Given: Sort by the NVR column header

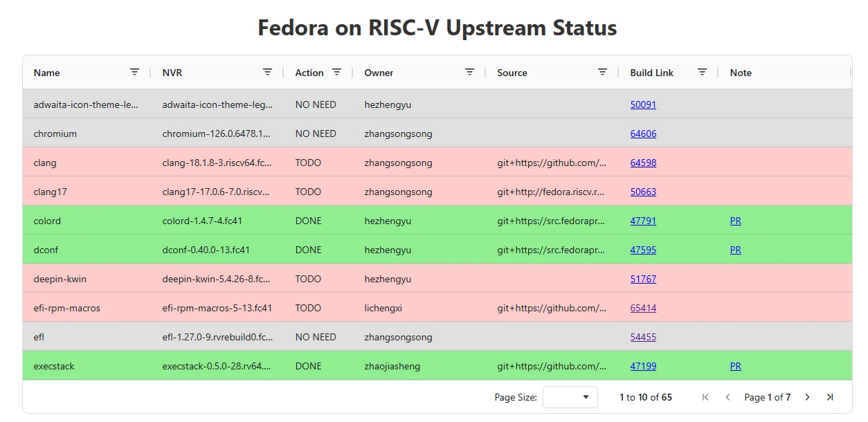Looking at the screenshot, I should click(172, 73).
